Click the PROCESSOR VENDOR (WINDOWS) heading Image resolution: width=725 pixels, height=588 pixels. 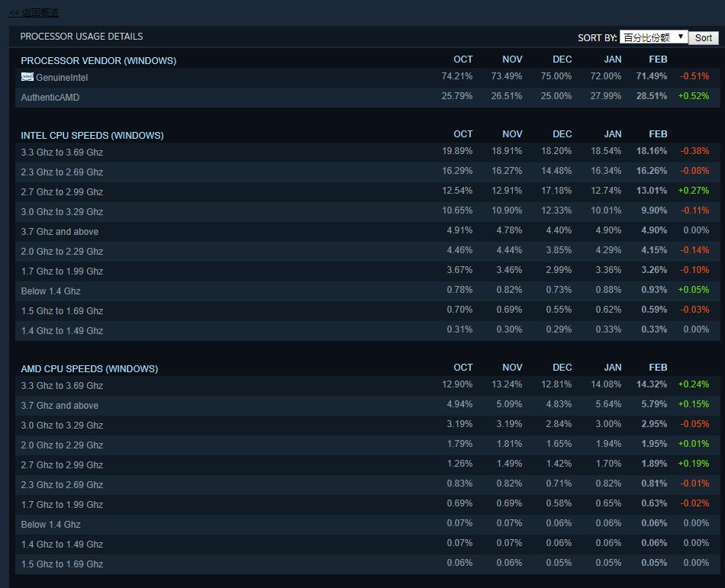(x=98, y=61)
